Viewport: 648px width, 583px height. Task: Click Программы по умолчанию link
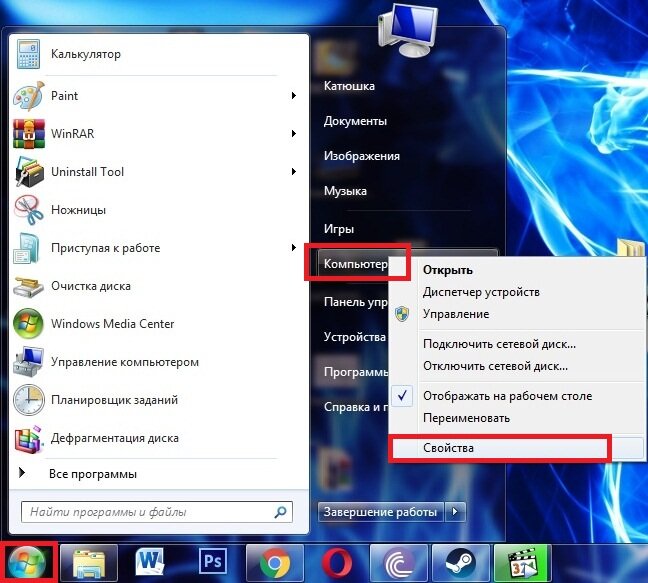(x=355, y=372)
